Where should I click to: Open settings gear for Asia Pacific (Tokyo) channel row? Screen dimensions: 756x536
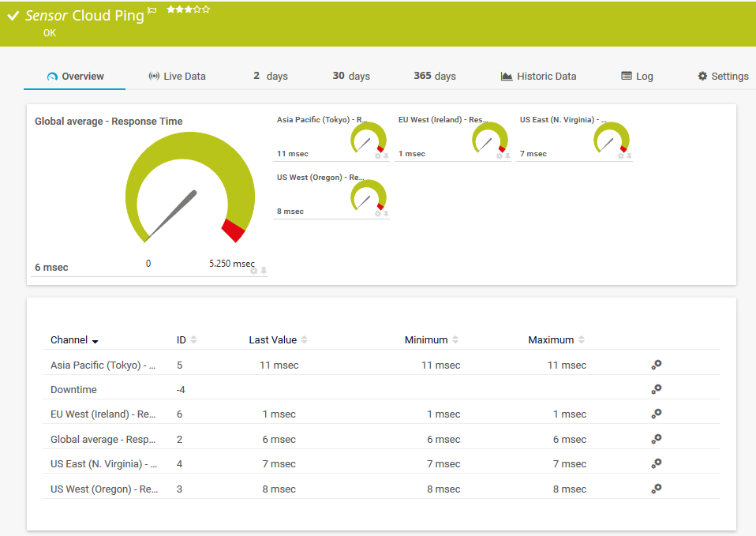656,365
